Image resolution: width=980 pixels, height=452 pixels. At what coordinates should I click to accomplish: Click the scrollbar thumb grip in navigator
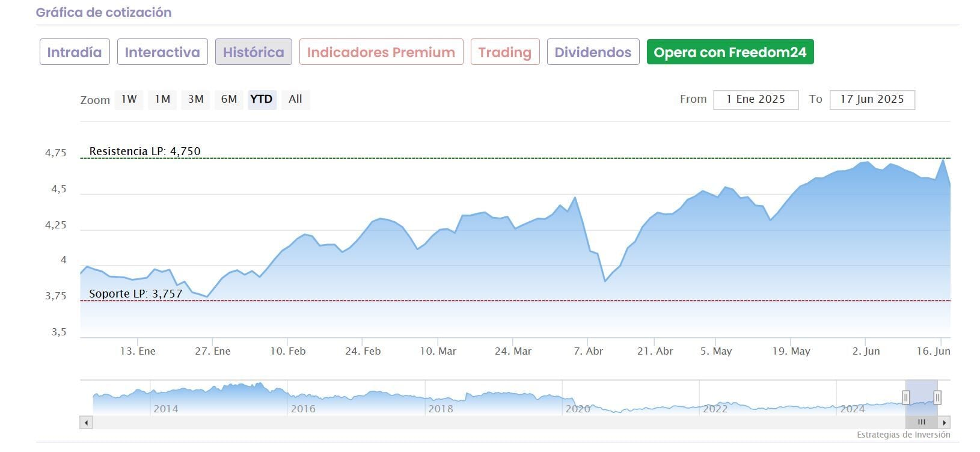(921, 423)
